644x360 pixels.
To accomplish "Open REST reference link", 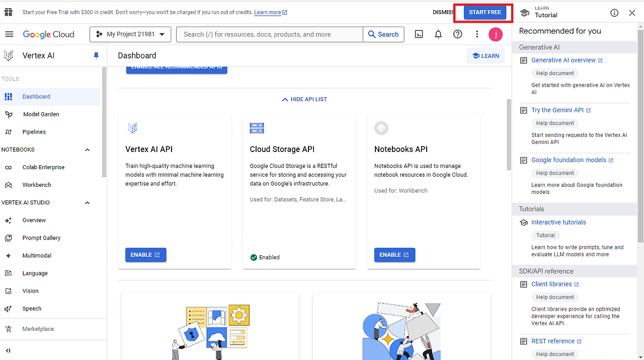I will (x=556, y=341).
